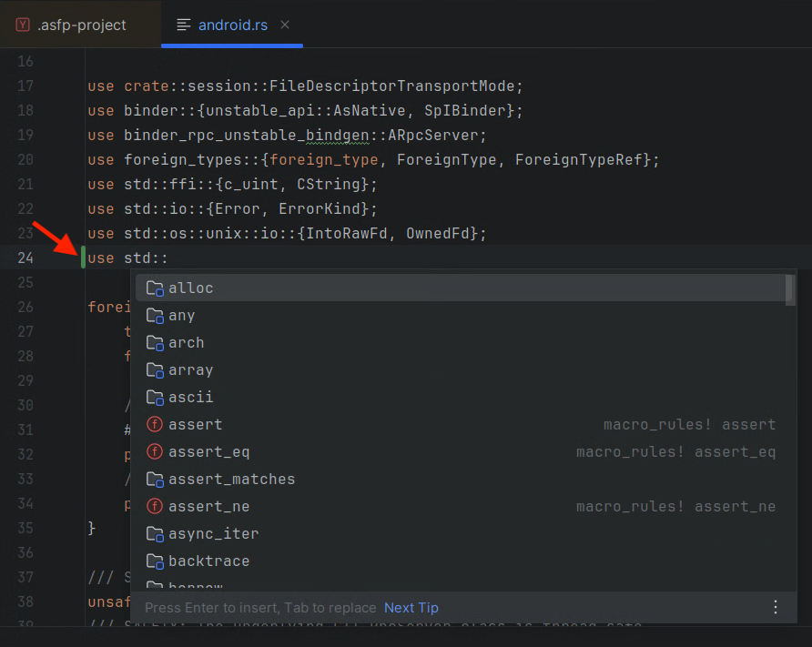Select the borrow completion entry
This screenshot has width=812, height=647.
click(x=196, y=585)
